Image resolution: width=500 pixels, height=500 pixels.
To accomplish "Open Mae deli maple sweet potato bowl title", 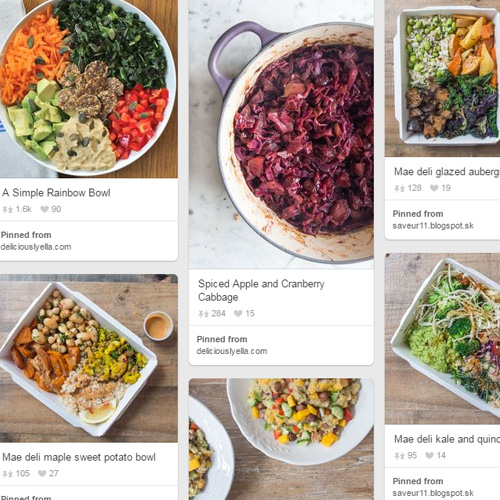I will click(79, 457).
